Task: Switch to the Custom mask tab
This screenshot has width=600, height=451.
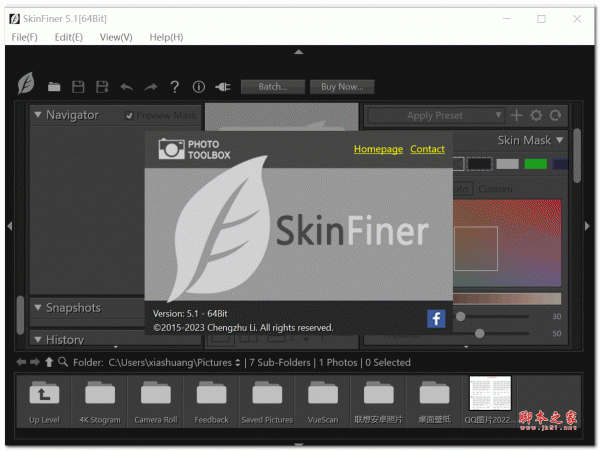Action: click(495, 189)
